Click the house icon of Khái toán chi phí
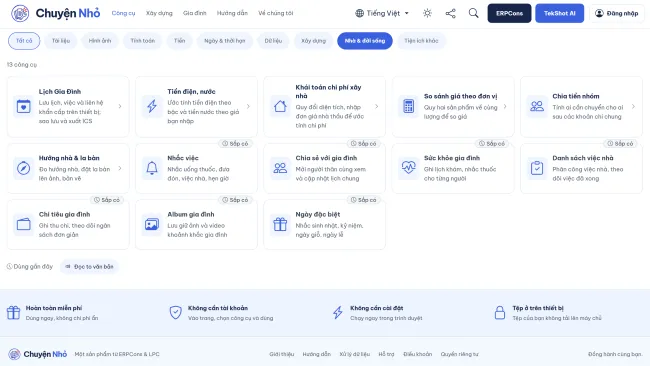 pyautogui.click(x=280, y=106)
